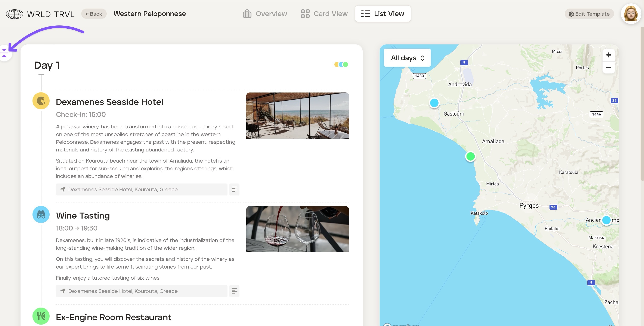Switch to Card View tab
This screenshot has height=326, width=644.
coord(324,14)
